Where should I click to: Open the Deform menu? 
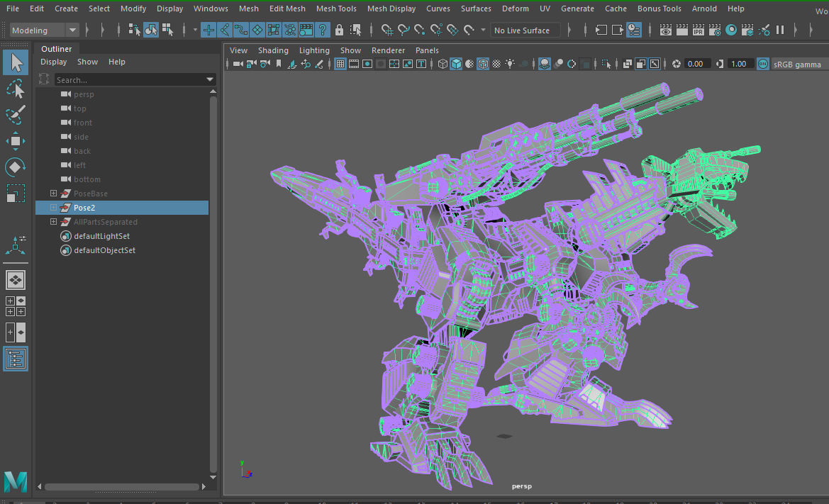click(516, 9)
